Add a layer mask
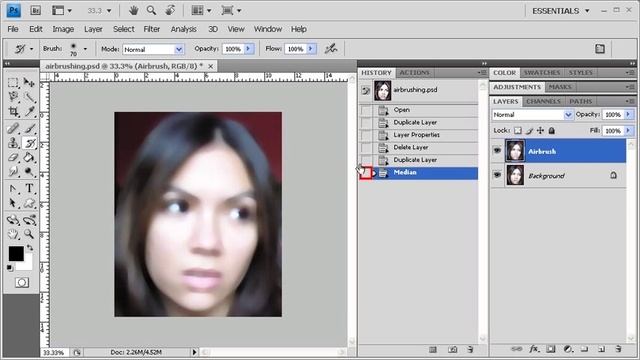Viewport: 640px width, 360px height. point(551,349)
